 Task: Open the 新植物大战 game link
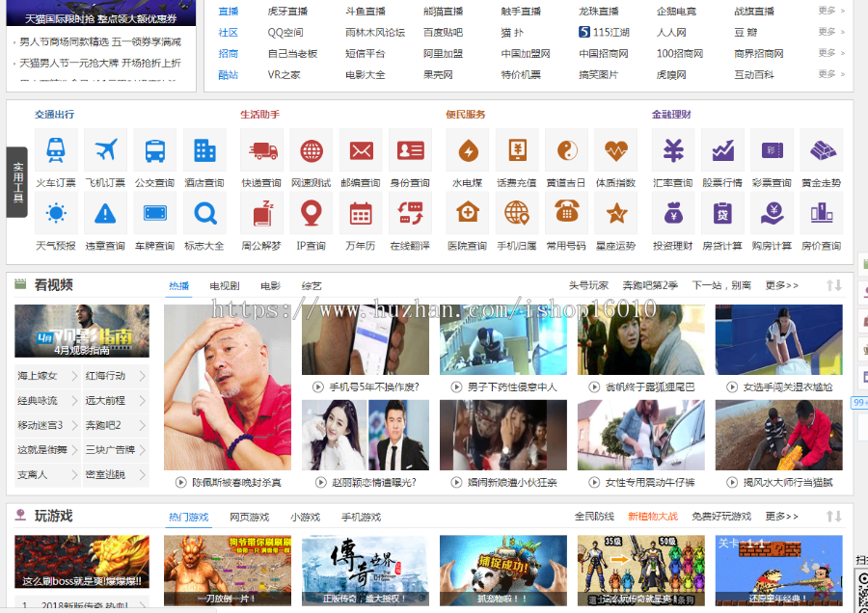point(653,517)
